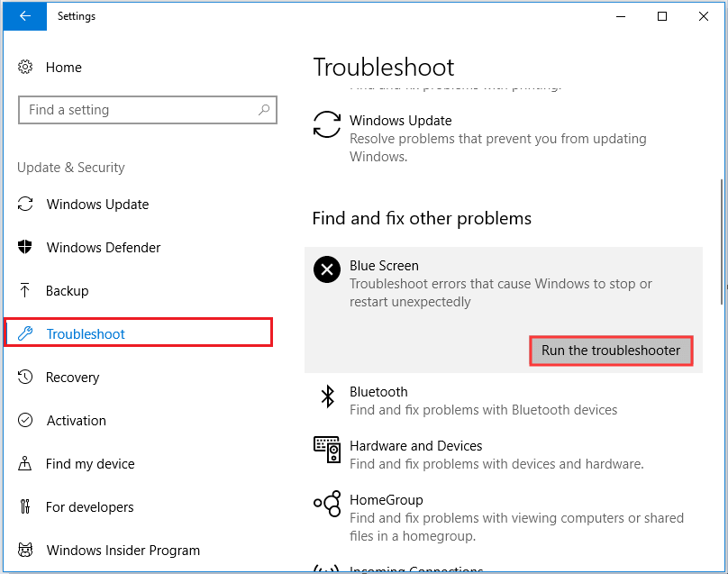Click the Find a setting search box
The image size is (728, 574).
[x=135, y=110]
